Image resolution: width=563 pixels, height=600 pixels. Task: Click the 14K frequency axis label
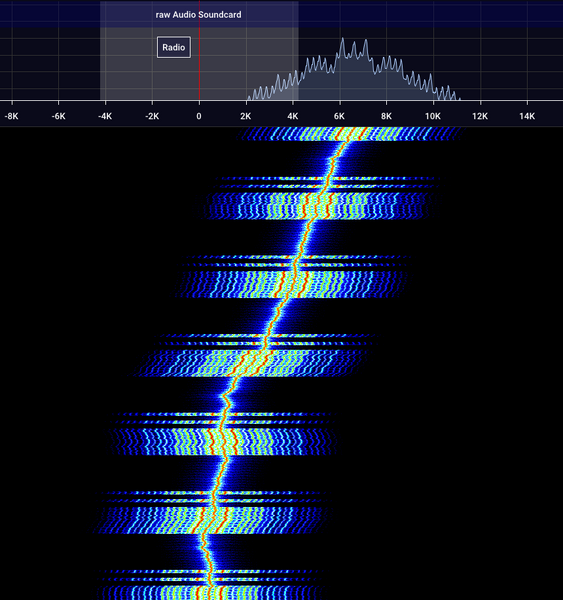pyautogui.click(x=527, y=116)
